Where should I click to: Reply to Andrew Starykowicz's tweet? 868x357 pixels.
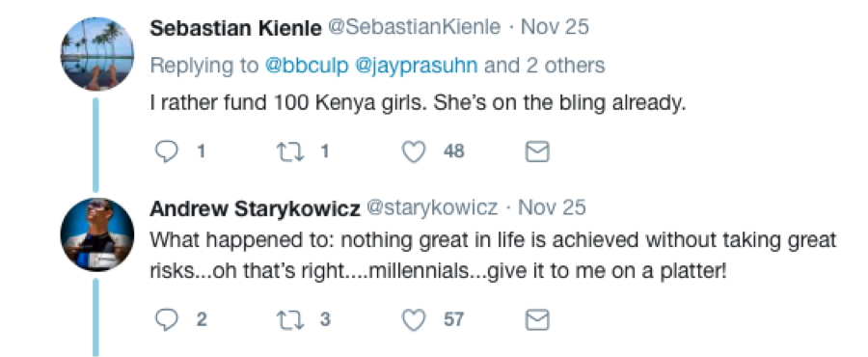tap(166, 319)
